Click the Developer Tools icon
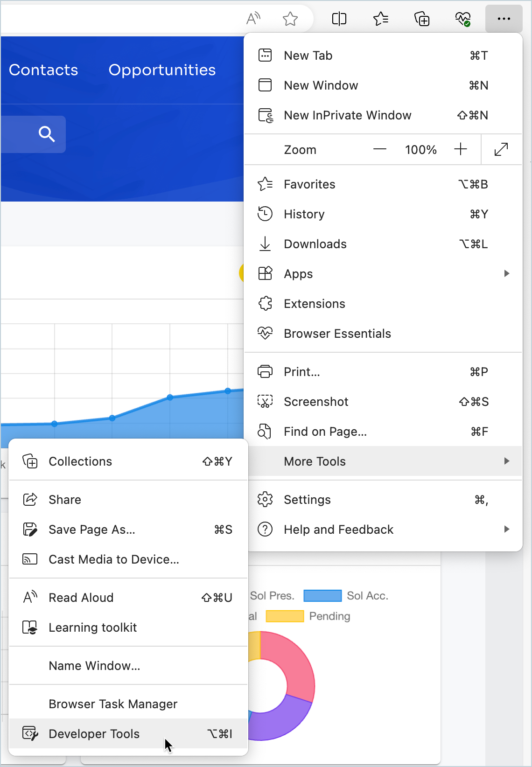The height and width of the screenshot is (767, 532). coord(30,733)
